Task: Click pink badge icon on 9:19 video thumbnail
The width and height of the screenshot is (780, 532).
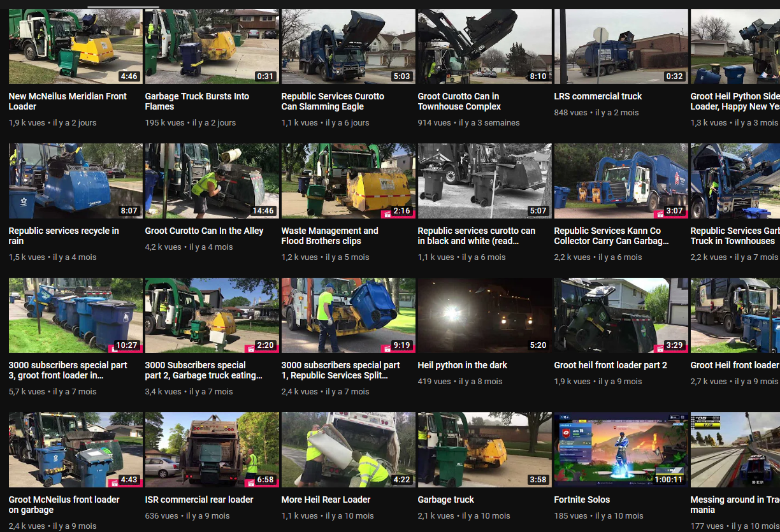Action: [386, 346]
